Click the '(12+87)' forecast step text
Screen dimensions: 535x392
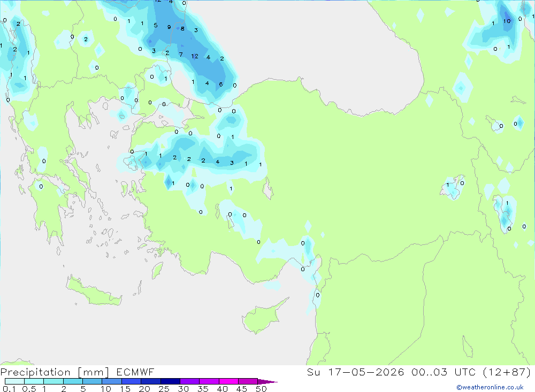click(507, 372)
